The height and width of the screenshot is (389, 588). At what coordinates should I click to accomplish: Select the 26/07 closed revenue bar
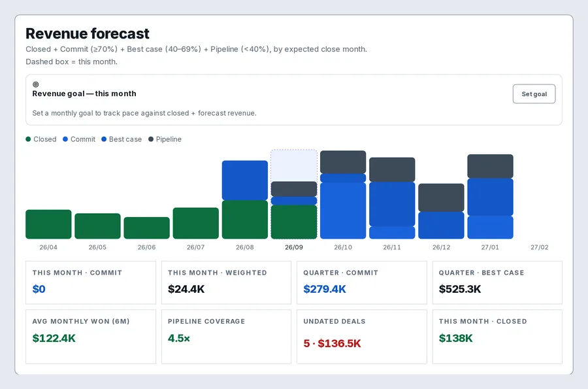point(196,223)
